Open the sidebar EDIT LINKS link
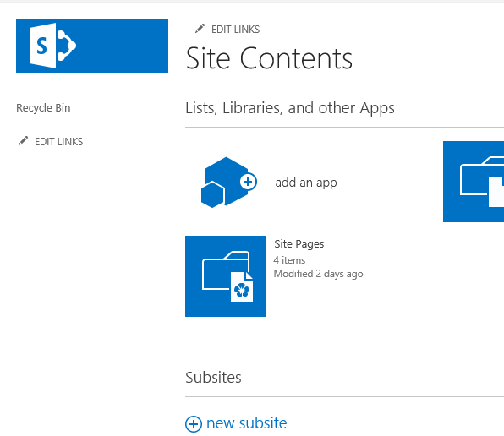Image resolution: width=504 pixels, height=436 pixels. pos(58,142)
